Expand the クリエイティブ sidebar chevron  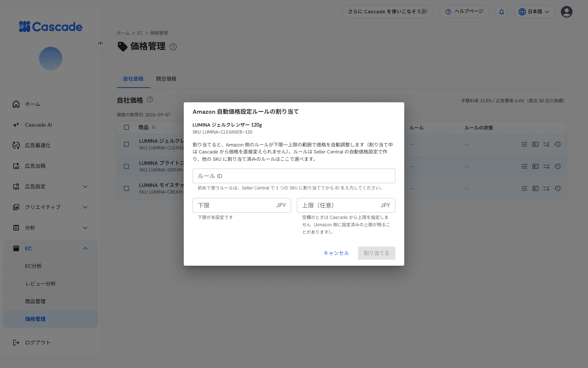coord(85,207)
